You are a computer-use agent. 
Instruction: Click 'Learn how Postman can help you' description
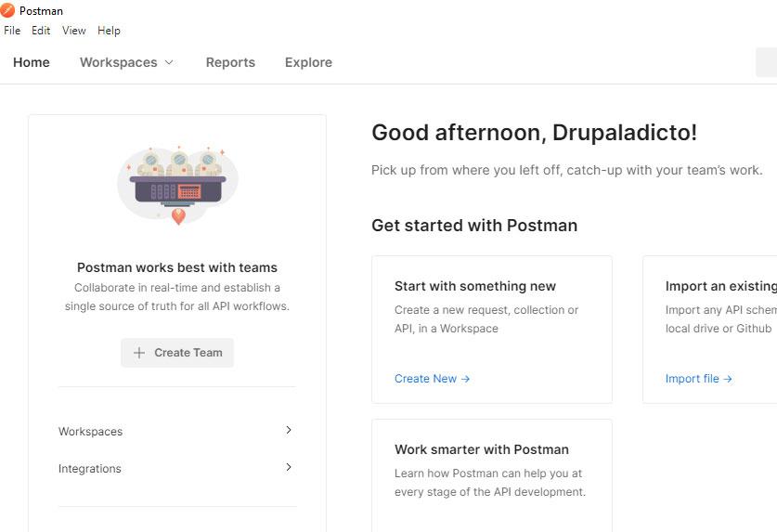[x=490, y=483]
